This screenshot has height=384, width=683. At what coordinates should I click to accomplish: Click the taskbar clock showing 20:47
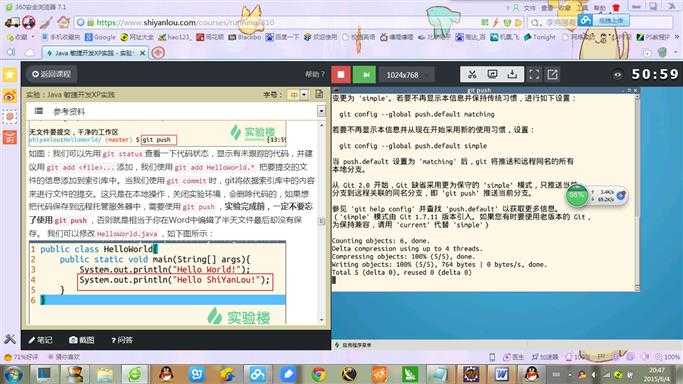(656, 374)
